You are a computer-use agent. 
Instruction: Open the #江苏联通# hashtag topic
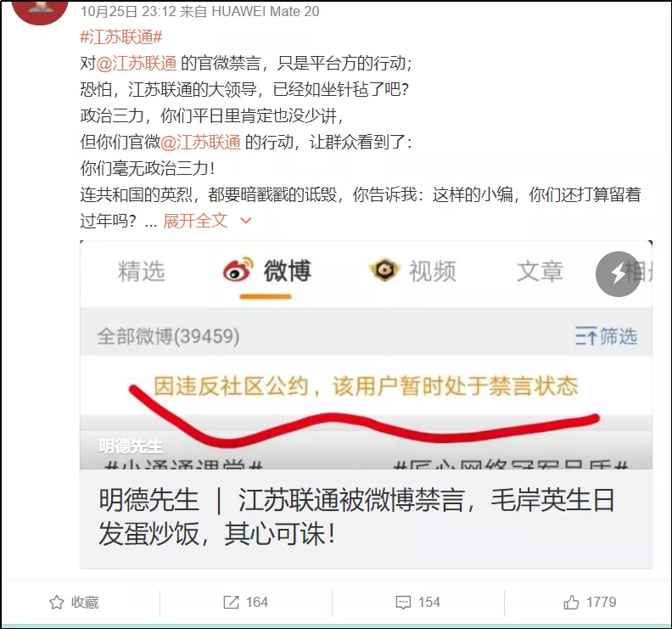(121, 37)
